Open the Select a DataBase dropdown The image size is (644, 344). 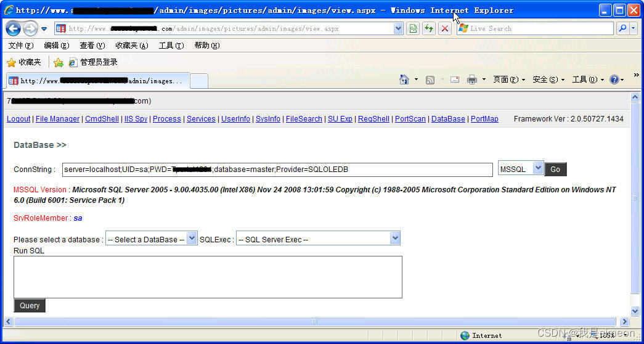pos(152,239)
